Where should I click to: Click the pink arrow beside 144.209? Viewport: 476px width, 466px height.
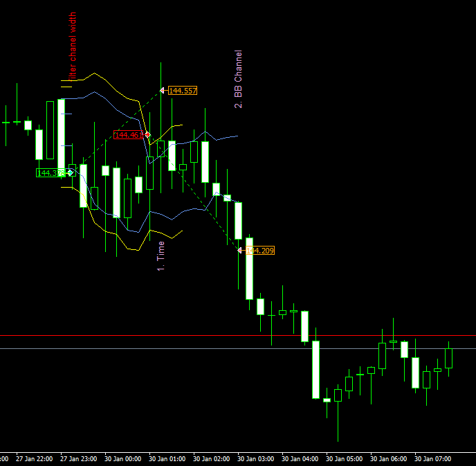point(239,251)
